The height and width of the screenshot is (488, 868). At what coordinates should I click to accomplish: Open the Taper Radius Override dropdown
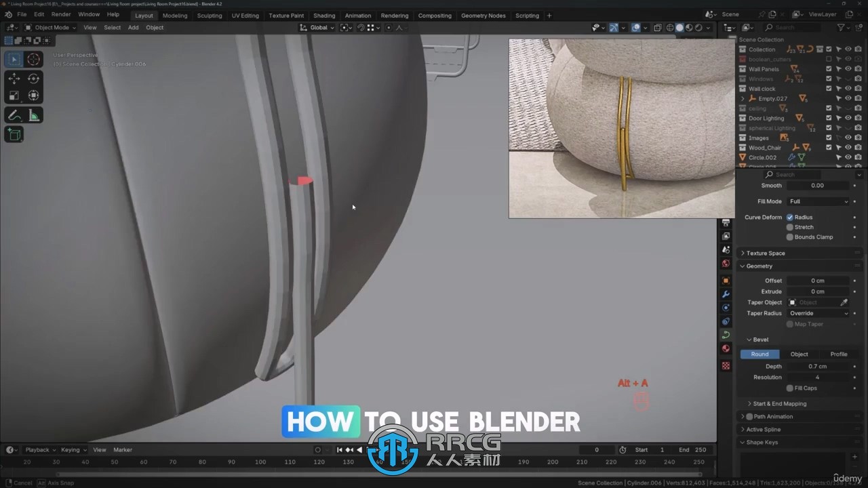tap(818, 313)
